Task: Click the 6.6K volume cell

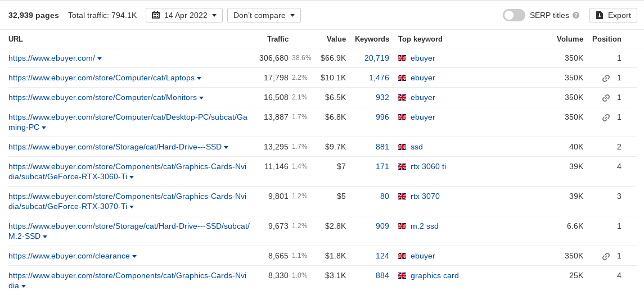Action: [575, 226]
